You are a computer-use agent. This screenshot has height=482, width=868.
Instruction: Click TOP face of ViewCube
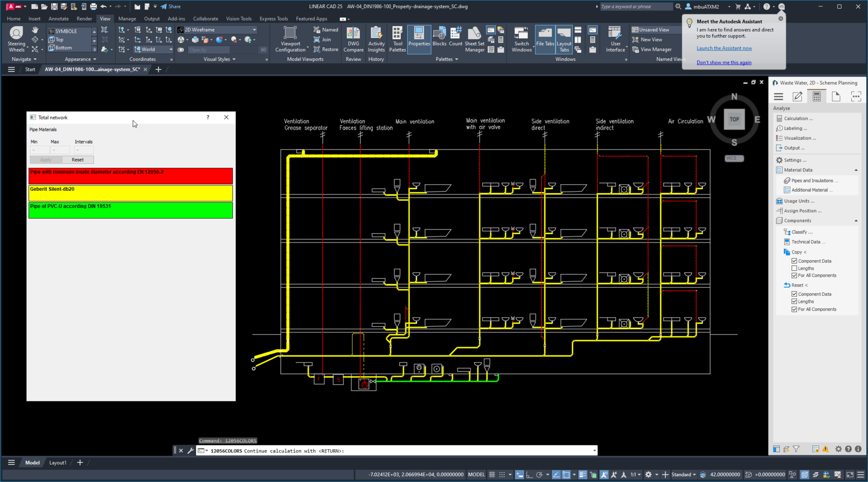(x=734, y=119)
